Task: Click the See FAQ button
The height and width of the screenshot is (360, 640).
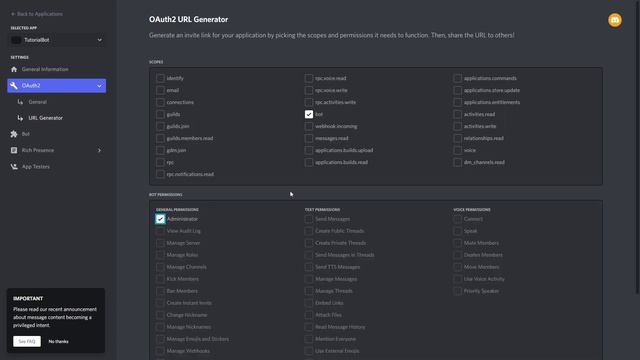Action: [x=27, y=341]
